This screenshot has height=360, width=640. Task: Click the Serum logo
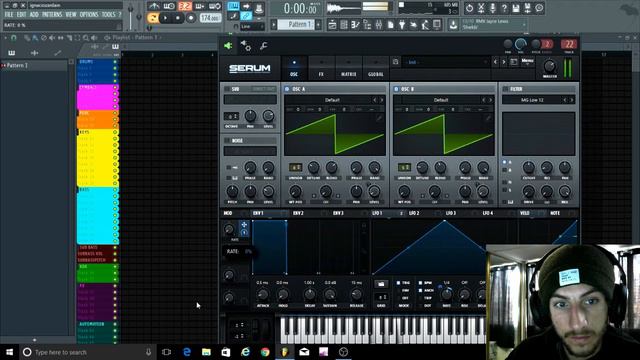(249, 68)
